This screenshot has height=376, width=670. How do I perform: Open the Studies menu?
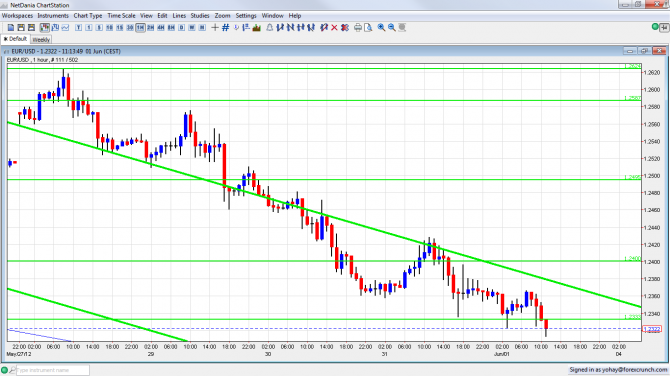[200, 16]
